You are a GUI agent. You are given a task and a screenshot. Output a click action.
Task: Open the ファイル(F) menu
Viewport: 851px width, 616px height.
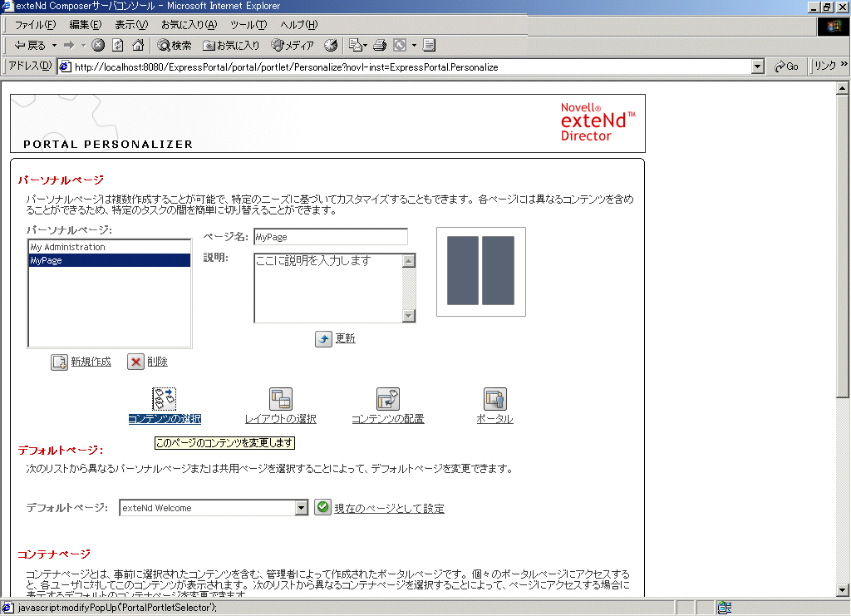point(35,25)
